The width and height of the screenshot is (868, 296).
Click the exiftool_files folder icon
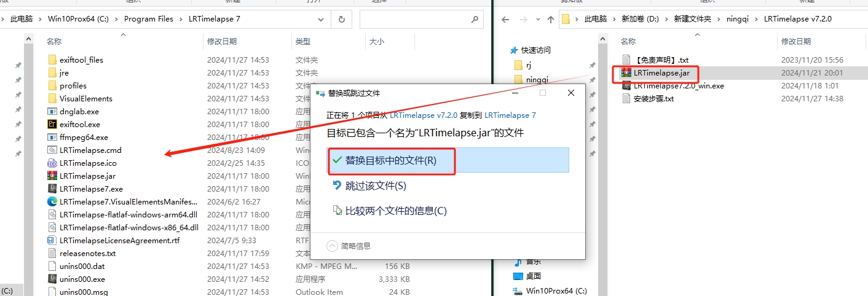point(52,60)
